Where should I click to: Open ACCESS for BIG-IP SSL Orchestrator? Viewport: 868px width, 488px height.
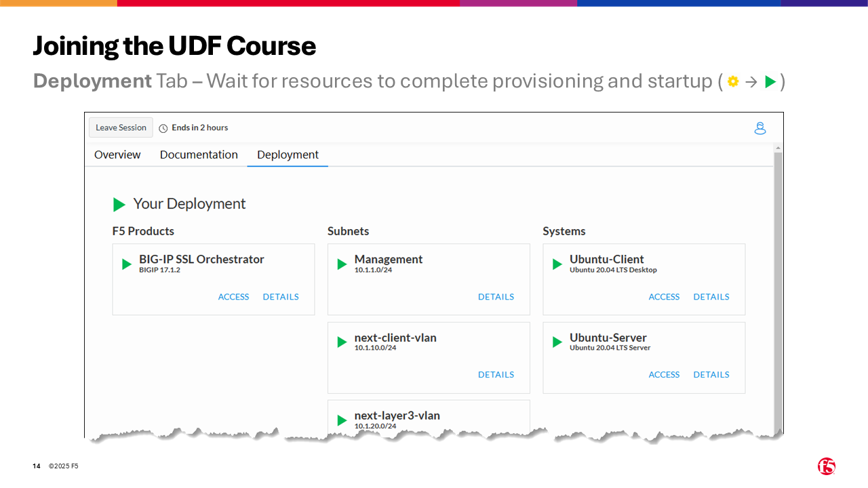coord(233,297)
